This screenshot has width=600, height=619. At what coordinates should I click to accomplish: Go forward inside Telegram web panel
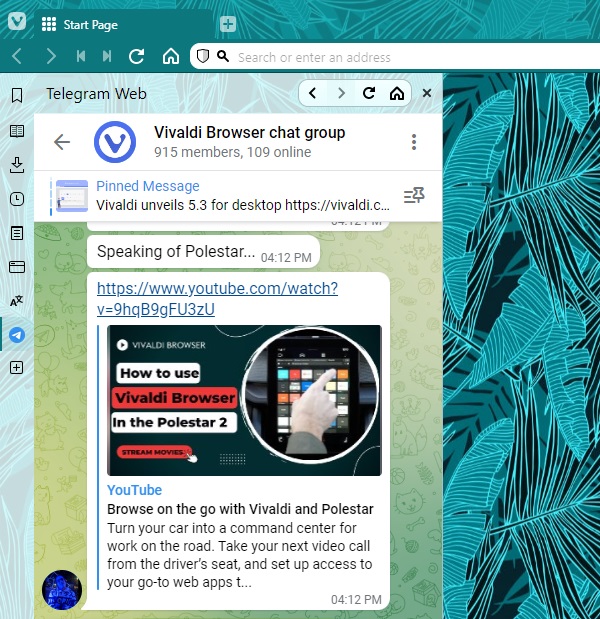[341, 93]
